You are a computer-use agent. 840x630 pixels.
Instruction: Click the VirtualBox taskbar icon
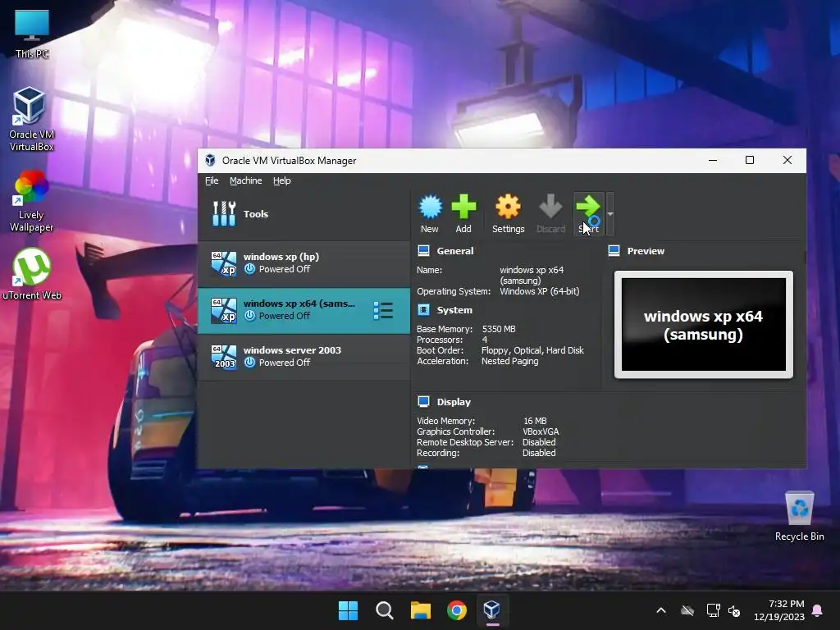pyautogui.click(x=492, y=610)
